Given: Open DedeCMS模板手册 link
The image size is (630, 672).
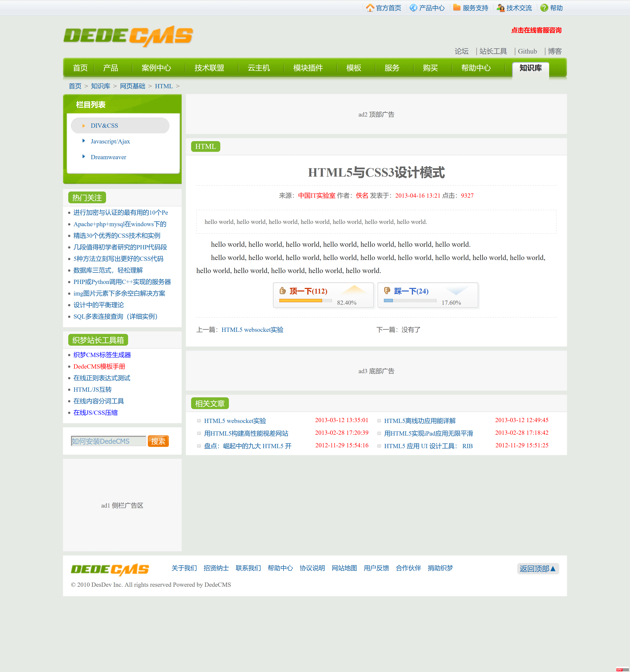Looking at the screenshot, I should point(99,366).
